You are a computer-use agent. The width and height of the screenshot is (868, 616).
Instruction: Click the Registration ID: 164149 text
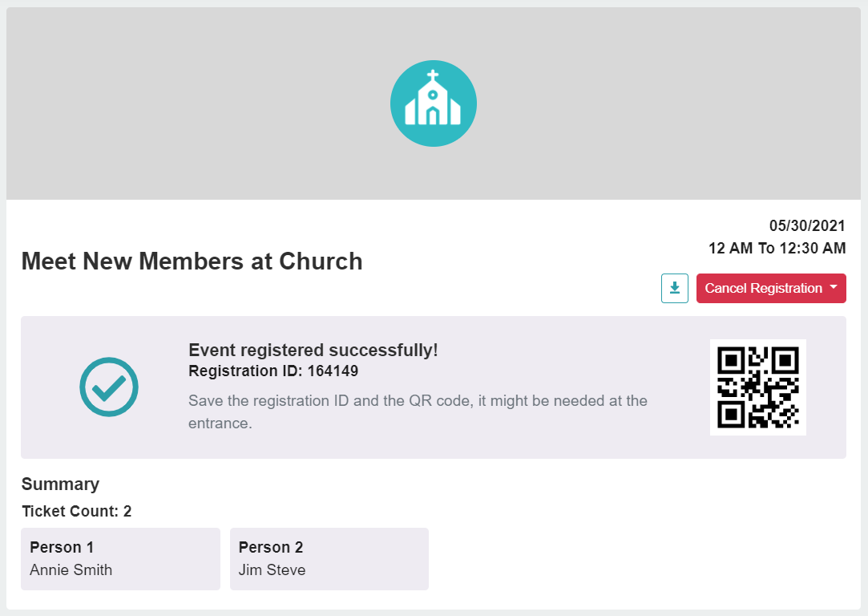(x=273, y=371)
